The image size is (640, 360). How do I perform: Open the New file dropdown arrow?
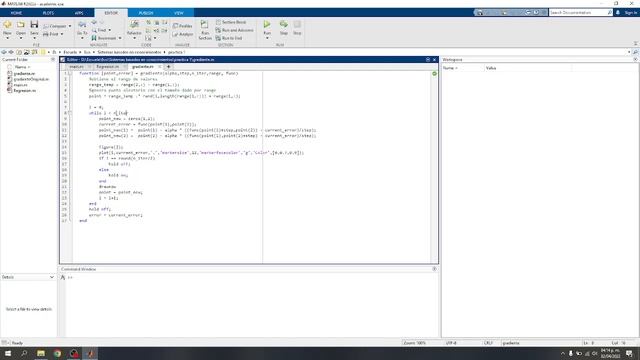pyautogui.click(x=7, y=38)
